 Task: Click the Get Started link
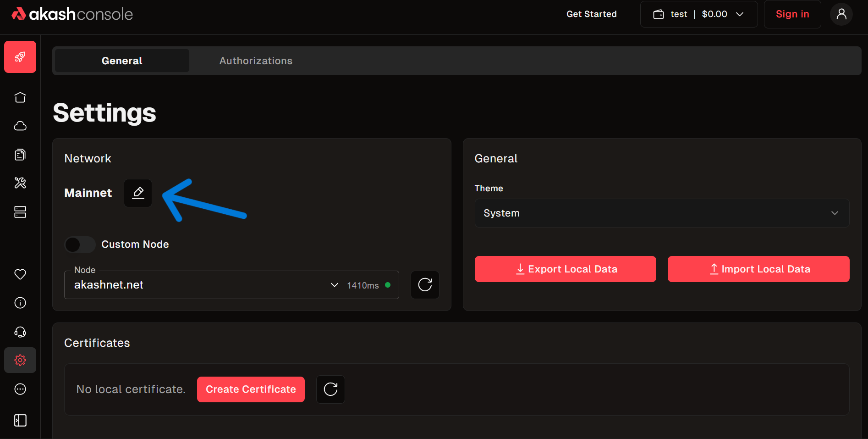click(592, 14)
